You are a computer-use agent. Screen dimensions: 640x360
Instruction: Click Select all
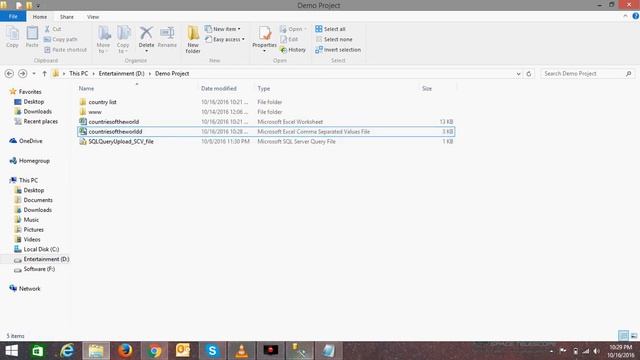pyautogui.click(x=330, y=29)
